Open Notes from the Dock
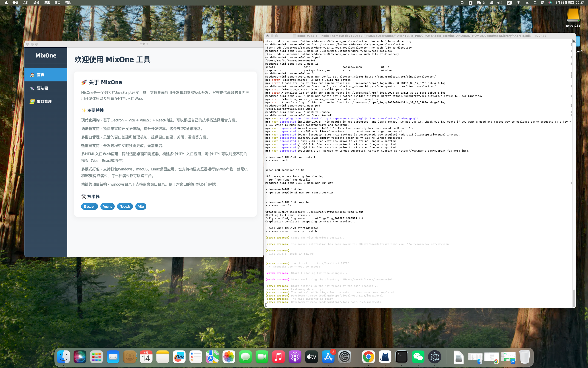This screenshot has height=368, width=588. pos(163,357)
